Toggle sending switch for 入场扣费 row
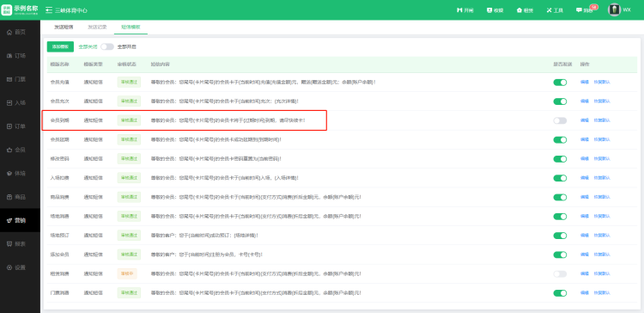Screen dimensions: 644x313 coord(560,178)
